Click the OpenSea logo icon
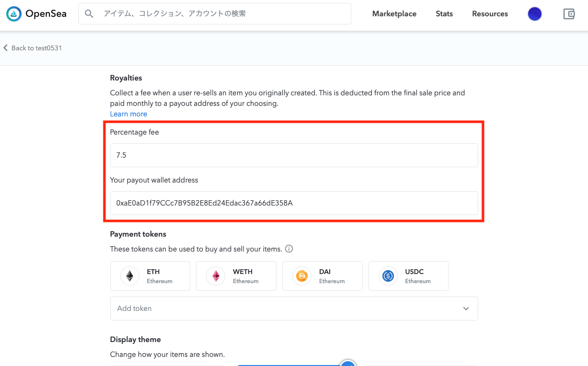This screenshot has height=366, width=588. [14, 14]
